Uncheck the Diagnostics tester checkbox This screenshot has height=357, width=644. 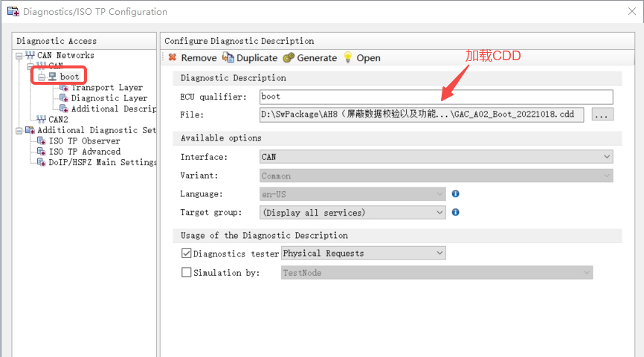pyautogui.click(x=186, y=253)
